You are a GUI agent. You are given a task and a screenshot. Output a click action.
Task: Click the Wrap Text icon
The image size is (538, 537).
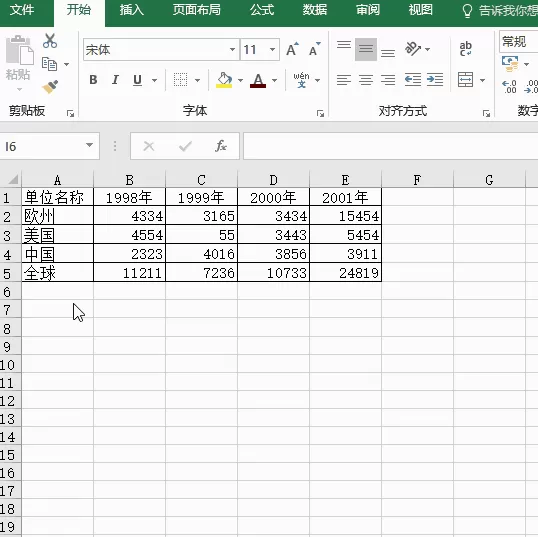465,49
